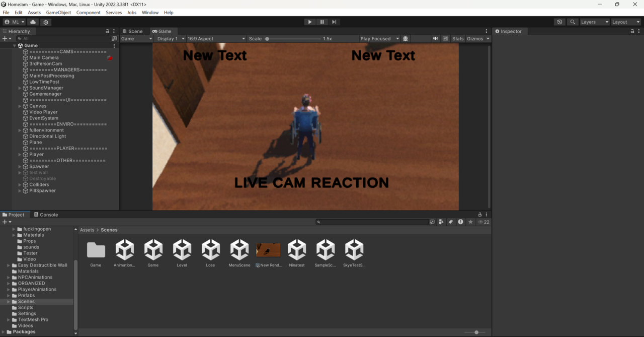The height and width of the screenshot is (337, 644).
Task: Open the Display 1 dropdown
Action: tap(170, 39)
